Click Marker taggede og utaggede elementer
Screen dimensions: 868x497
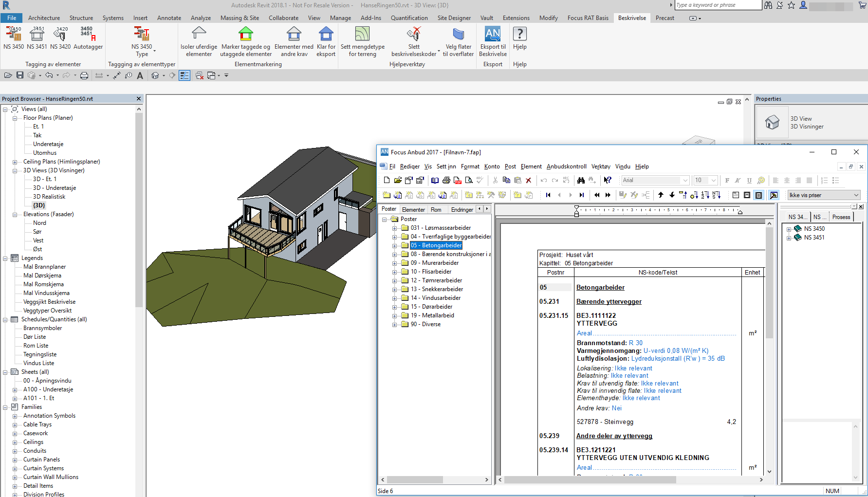click(246, 42)
